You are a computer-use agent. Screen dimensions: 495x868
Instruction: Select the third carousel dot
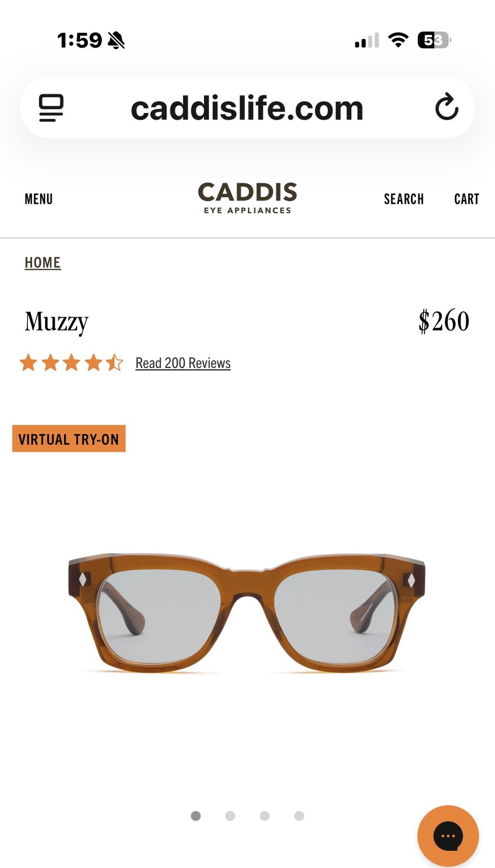pyautogui.click(x=265, y=816)
